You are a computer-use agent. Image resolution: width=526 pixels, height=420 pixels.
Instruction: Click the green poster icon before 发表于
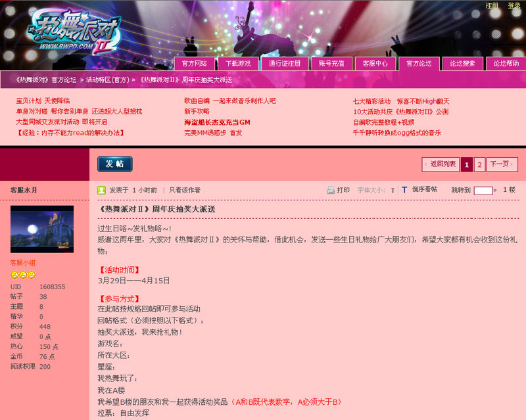[x=101, y=190]
